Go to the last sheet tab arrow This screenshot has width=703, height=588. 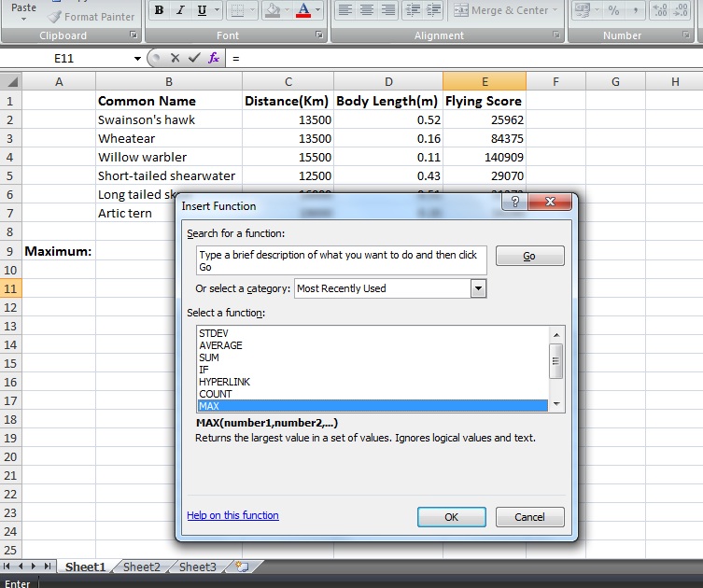47,567
